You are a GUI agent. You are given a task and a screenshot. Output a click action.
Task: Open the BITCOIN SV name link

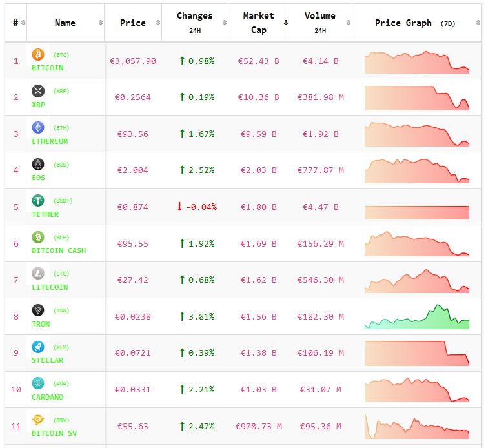pyautogui.click(x=54, y=433)
